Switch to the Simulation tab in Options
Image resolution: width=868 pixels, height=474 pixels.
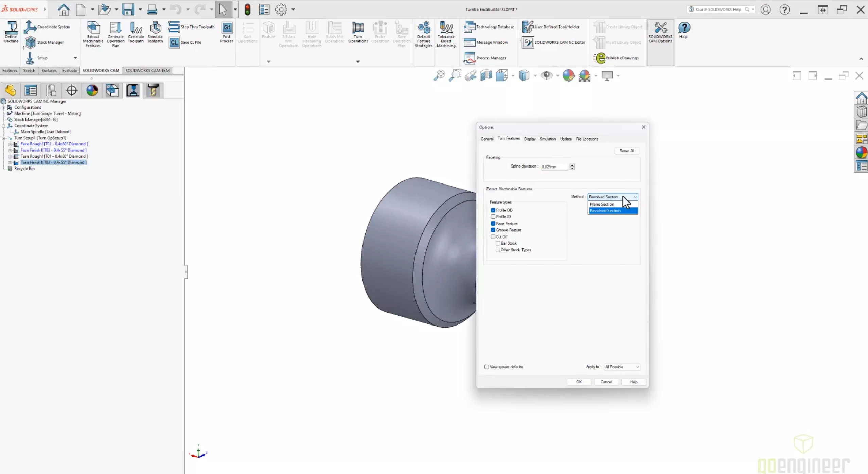[x=548, y=139]
